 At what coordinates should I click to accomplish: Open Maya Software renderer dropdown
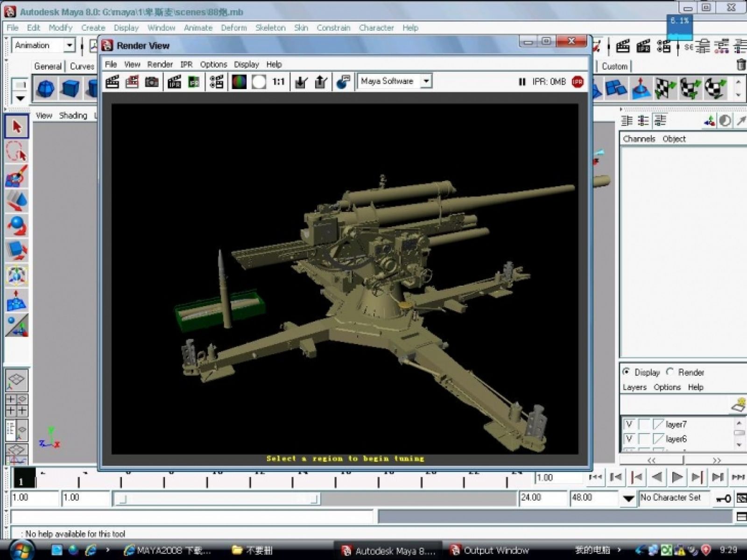pyautogui.click(x=426, y=81)
